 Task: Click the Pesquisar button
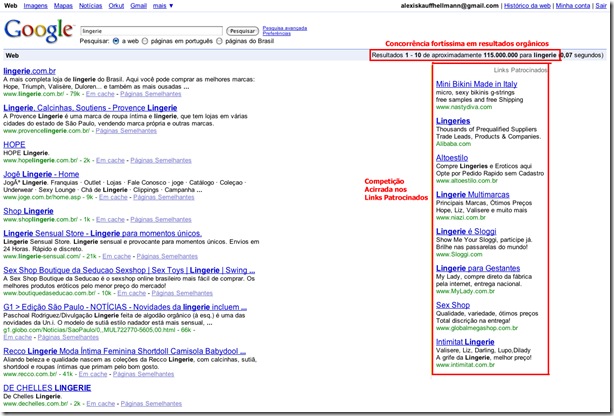tap(242, 31)
